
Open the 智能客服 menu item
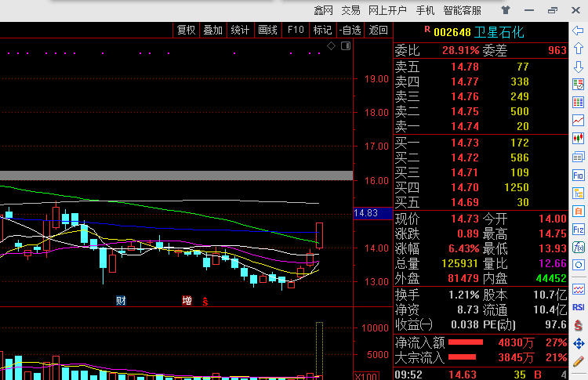pos(462,10)
